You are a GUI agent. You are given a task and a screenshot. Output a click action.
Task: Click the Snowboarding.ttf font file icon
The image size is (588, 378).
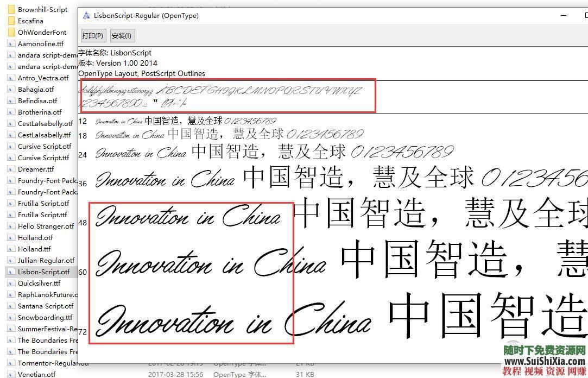10,317
